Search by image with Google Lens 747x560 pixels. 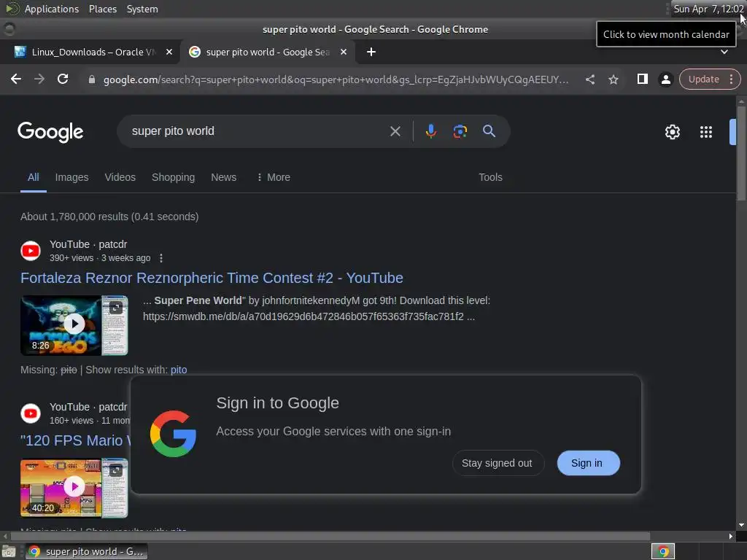pos(460,131)
